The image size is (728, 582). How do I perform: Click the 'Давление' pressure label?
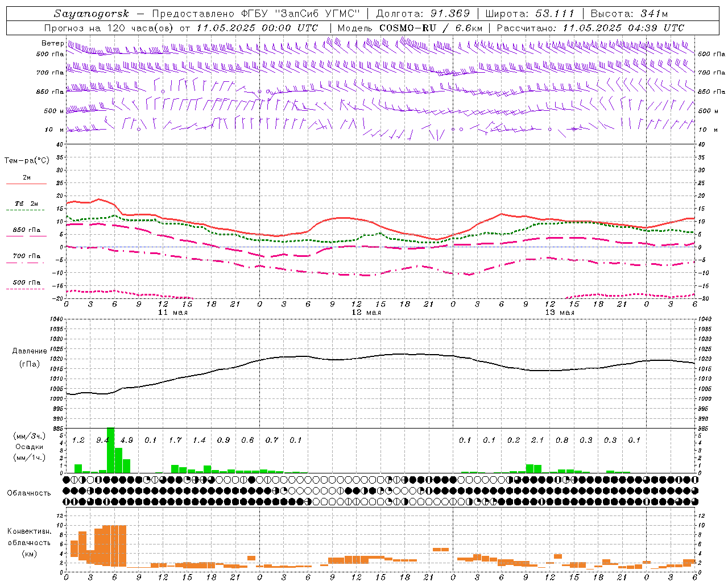click(x=30, y=351)
